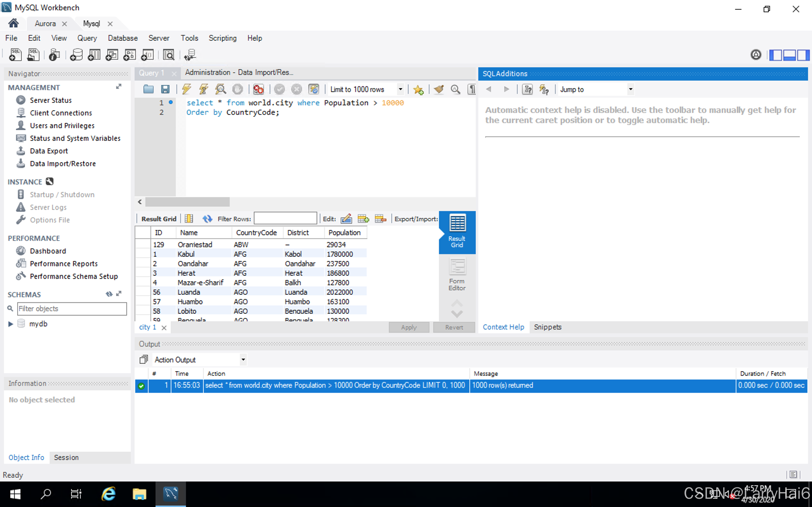
Task: Refresh the result grid data
Action: point(207,219)
